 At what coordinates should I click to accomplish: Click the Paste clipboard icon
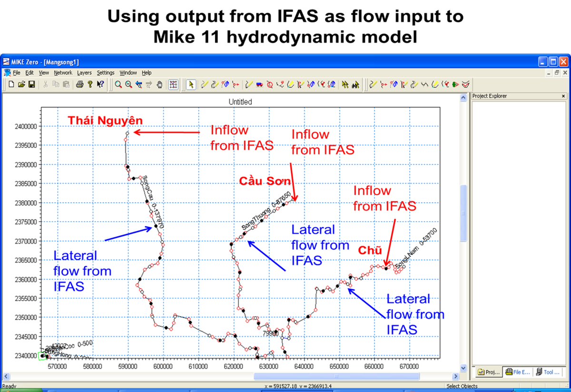coord(66,84)
